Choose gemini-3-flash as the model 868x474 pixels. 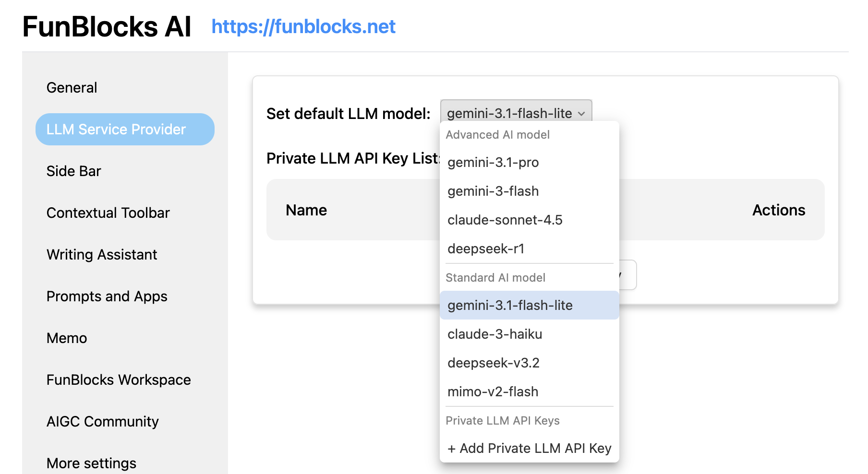pyautogui.click(x=493, y=191)
